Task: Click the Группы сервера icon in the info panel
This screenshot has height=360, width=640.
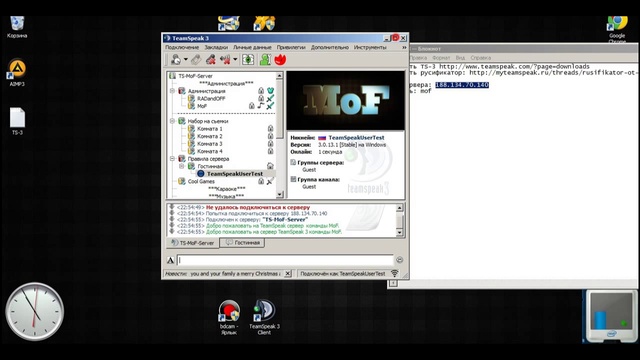Action: [293, 162]
